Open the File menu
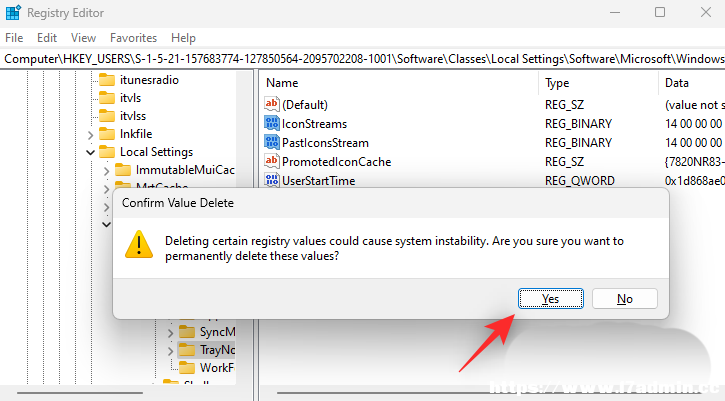 14,38
